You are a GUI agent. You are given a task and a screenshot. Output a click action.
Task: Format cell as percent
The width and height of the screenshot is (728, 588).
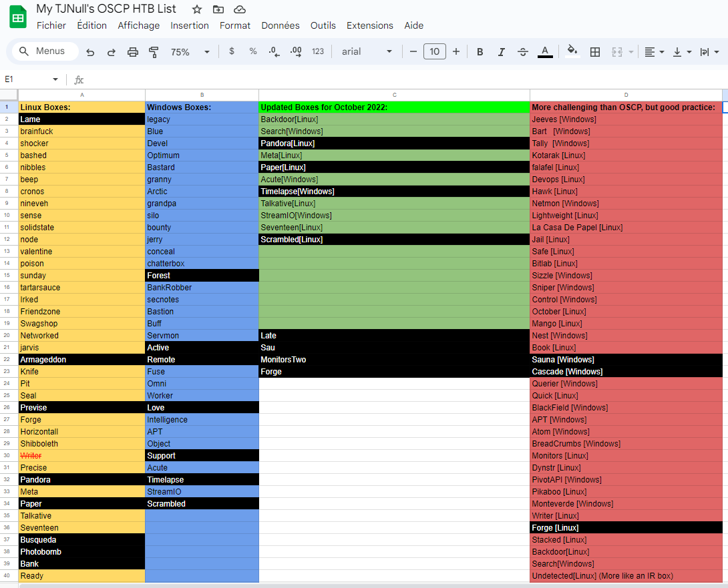(253, 51)
